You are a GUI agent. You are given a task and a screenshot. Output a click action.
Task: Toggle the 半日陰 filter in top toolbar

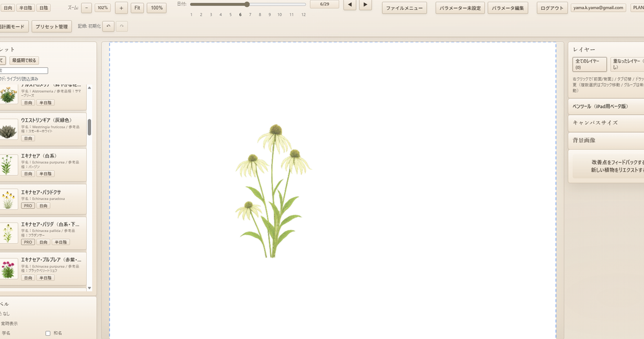click(x=25, y=8)
